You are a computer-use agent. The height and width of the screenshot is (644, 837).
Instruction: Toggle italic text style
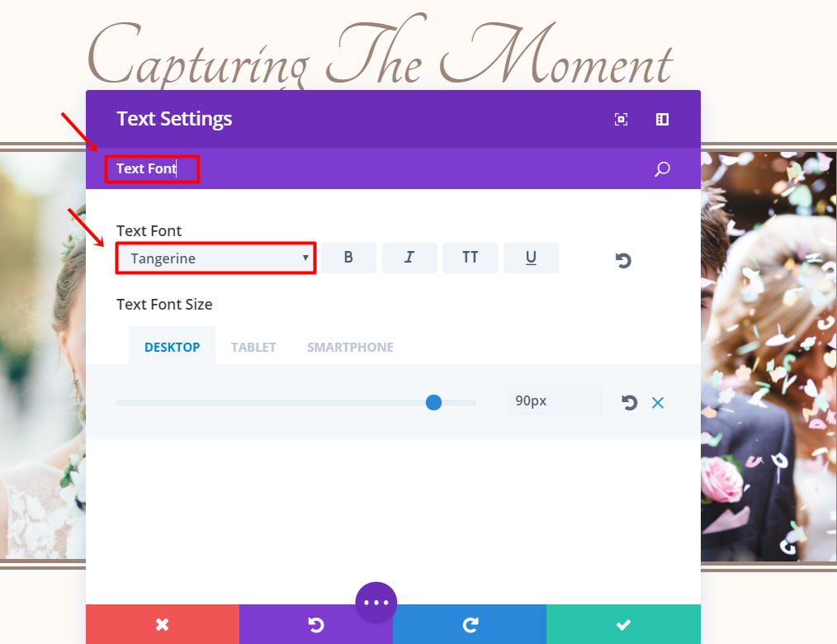point(409,258)
